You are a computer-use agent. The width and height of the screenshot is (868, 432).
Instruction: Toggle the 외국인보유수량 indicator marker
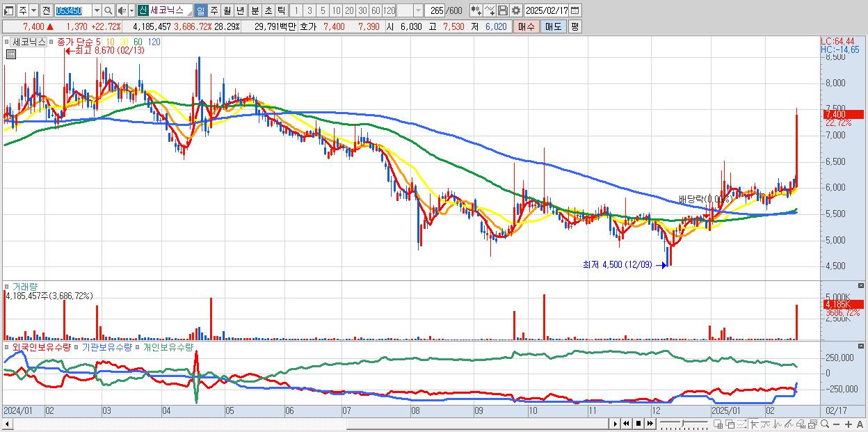point(7,346)
